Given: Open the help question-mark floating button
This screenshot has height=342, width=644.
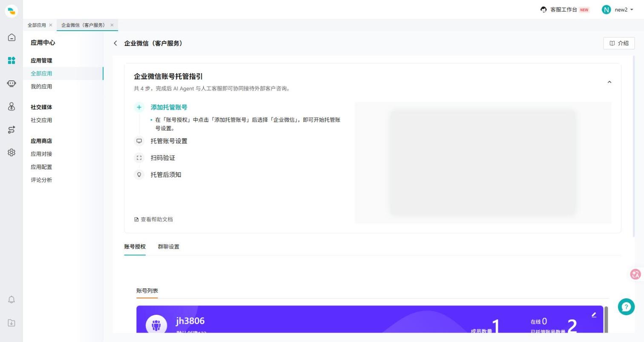Looking at the screenshot, I should coord(626,307).
